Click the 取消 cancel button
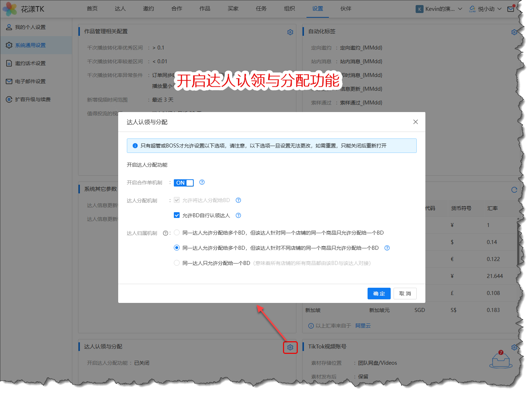This screenshot has width=532, height=394. 405,294
